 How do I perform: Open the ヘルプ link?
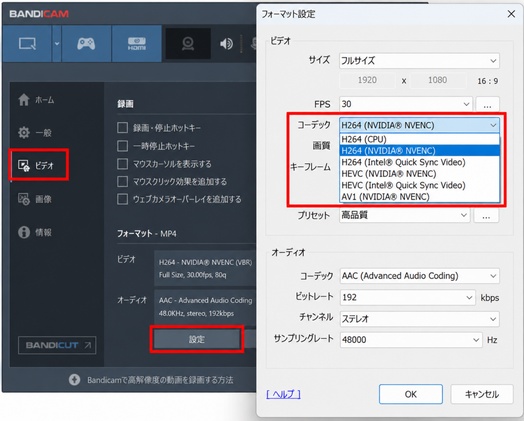[x=283, y=394]
